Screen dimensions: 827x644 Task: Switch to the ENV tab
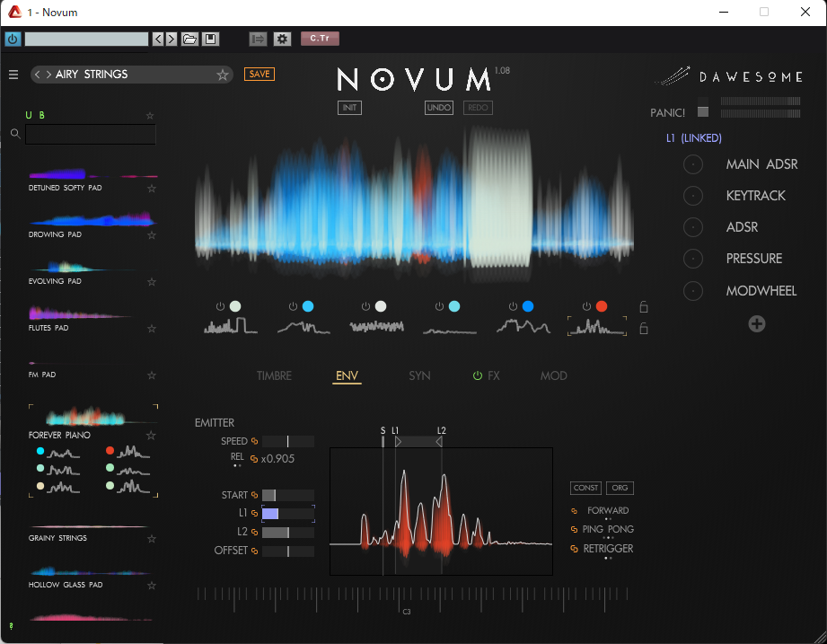click(347, 376)
